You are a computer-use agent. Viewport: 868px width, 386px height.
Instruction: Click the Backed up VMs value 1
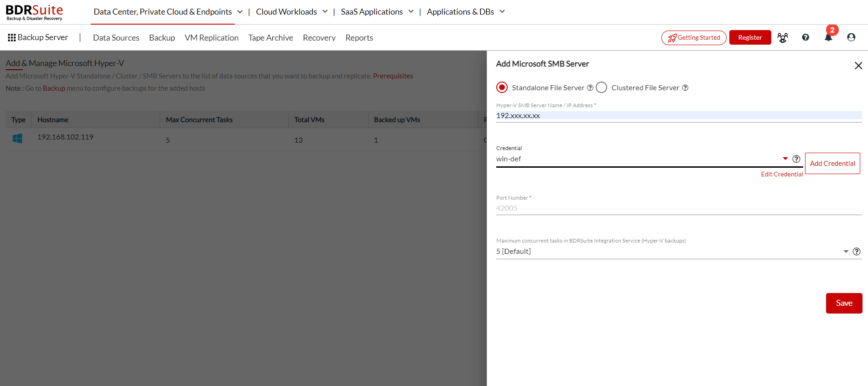pos(376,140)
